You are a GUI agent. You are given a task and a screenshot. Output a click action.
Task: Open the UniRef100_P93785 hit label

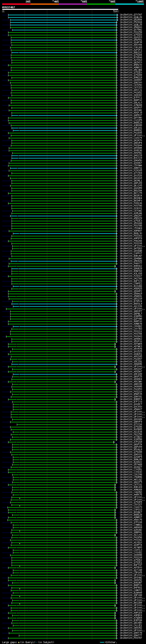(x=131, y=226)
